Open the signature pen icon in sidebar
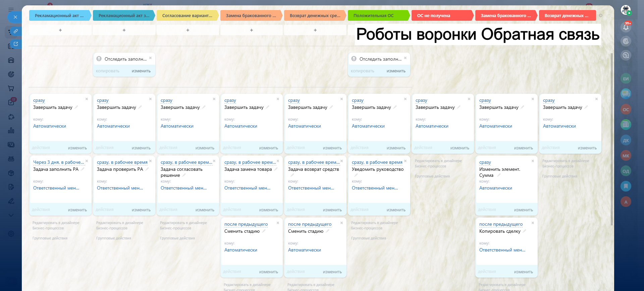644x291 pixels. pos(11,201)
